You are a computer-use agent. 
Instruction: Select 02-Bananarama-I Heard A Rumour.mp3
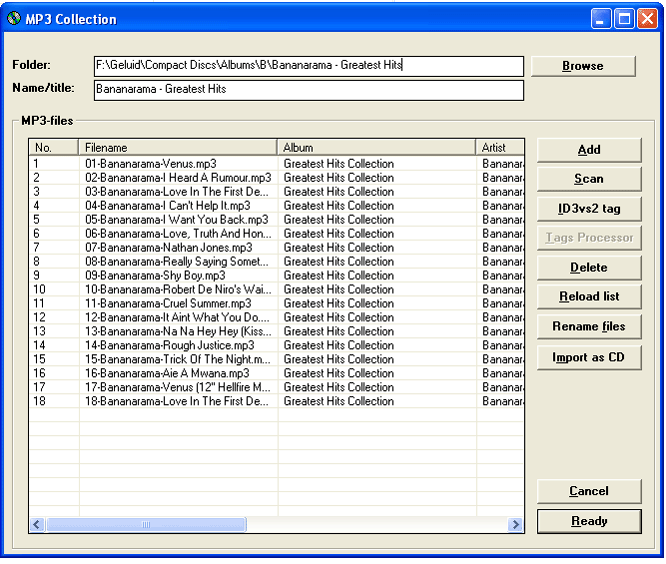[x=178, y=178]
